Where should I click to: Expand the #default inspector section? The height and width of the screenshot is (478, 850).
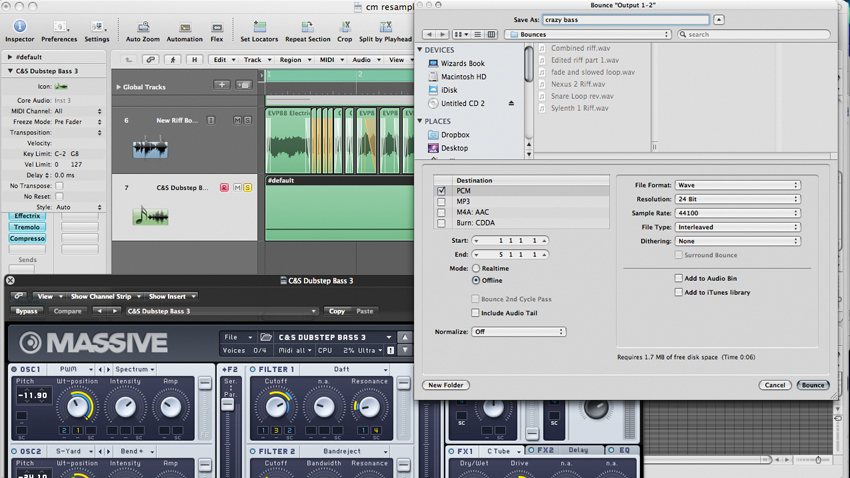click(x=10, y=57)
